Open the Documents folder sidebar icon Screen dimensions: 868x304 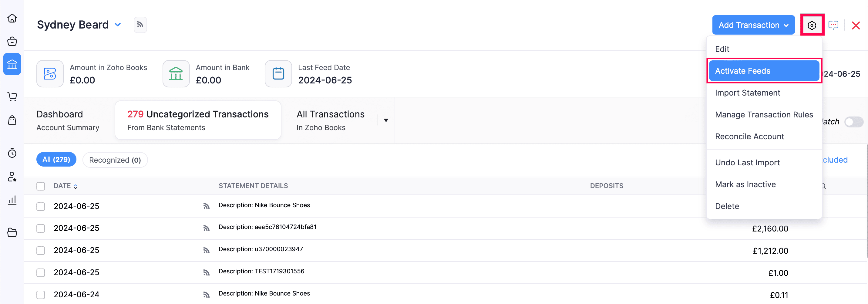point(12,232)
